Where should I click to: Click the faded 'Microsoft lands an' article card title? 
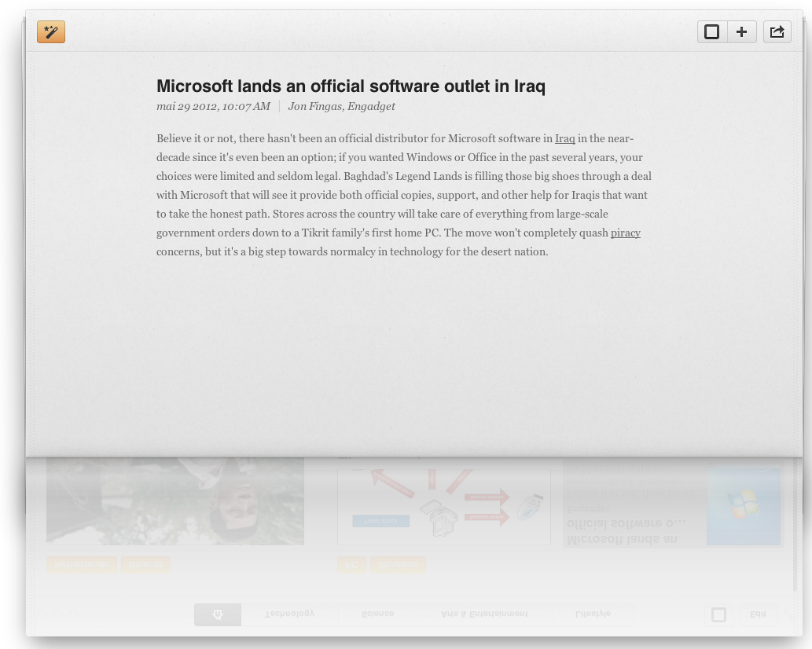622,539
